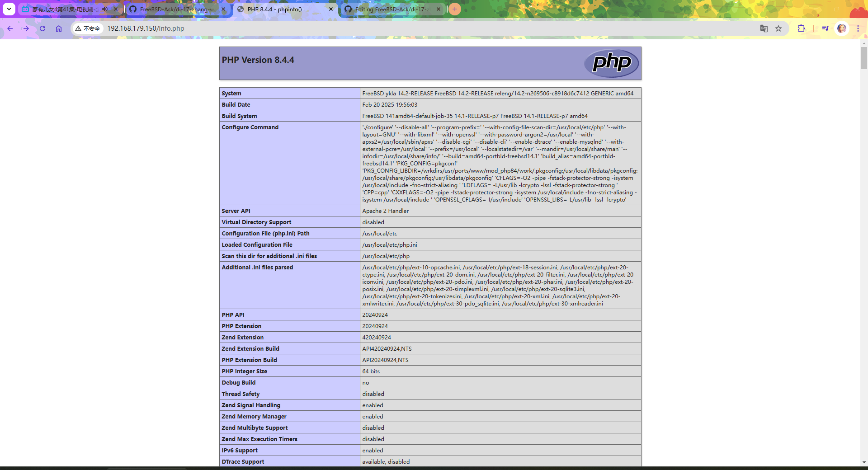Select the 64 bits value
Viewport: 868px width, 470px height.
click(x=371, y=371)
